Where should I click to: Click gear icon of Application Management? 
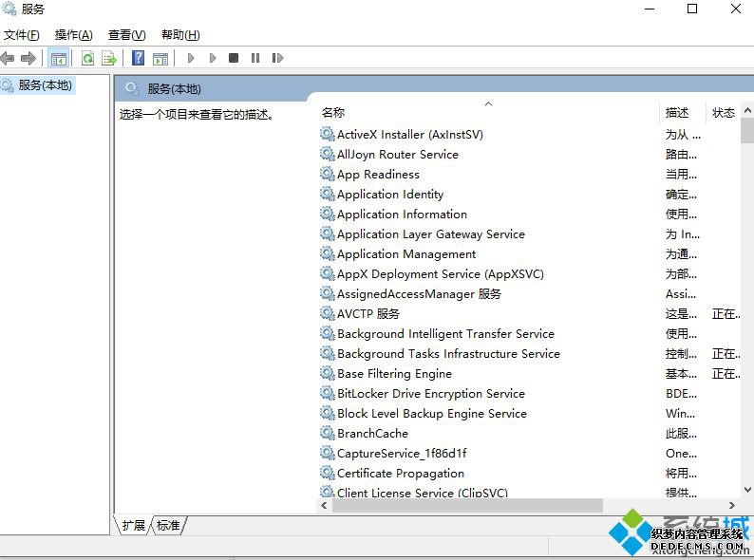point(327,253)
